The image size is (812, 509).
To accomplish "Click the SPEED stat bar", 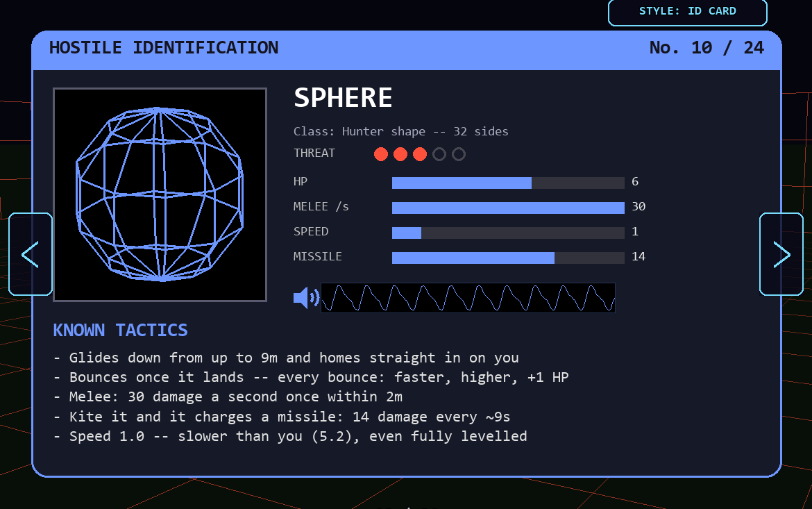I will click(508, 233).
